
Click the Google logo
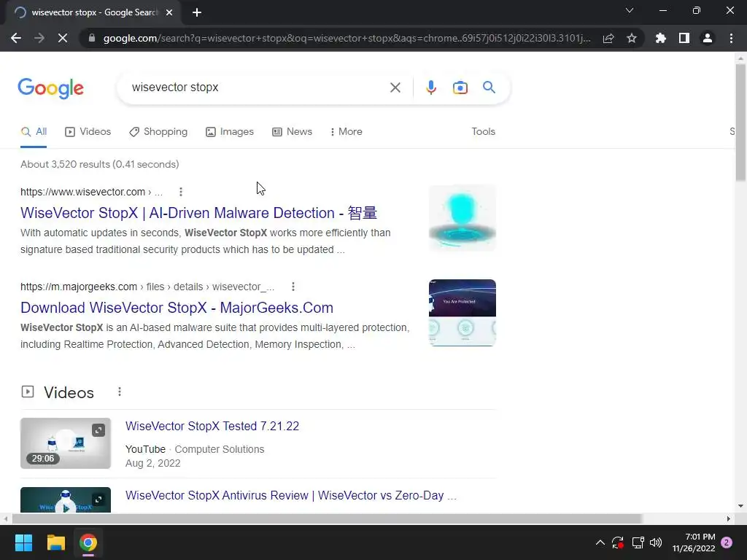click(x=51, y=88)
